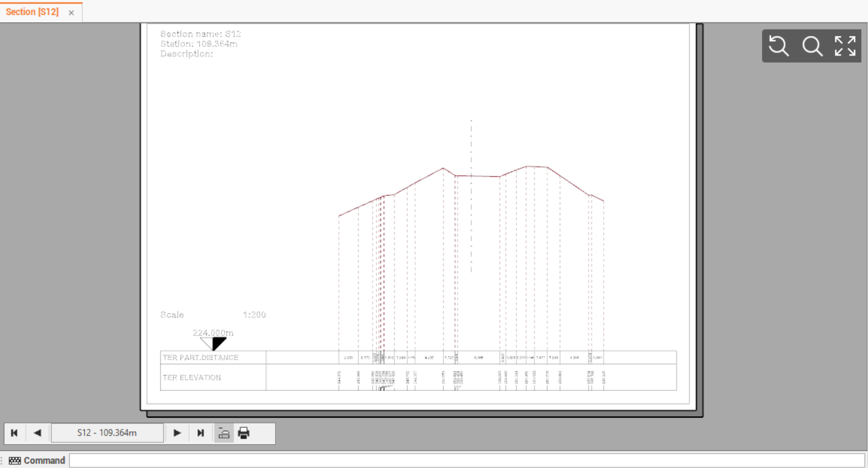Jump to the last section
The image size is (868, 468).
[x=201, y=433]
